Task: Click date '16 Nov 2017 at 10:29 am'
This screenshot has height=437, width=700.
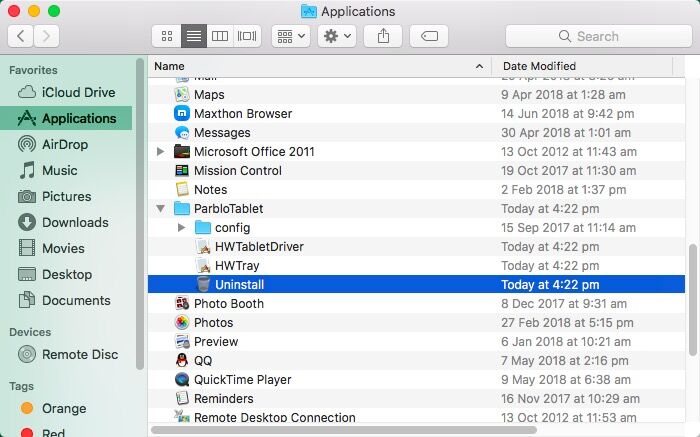Action: (570, 398)
